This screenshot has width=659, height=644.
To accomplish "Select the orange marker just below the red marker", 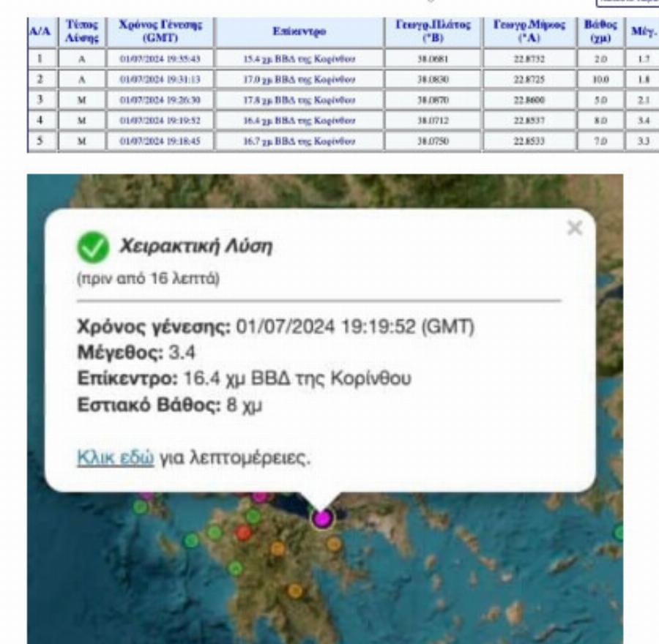I will (277, 548).
